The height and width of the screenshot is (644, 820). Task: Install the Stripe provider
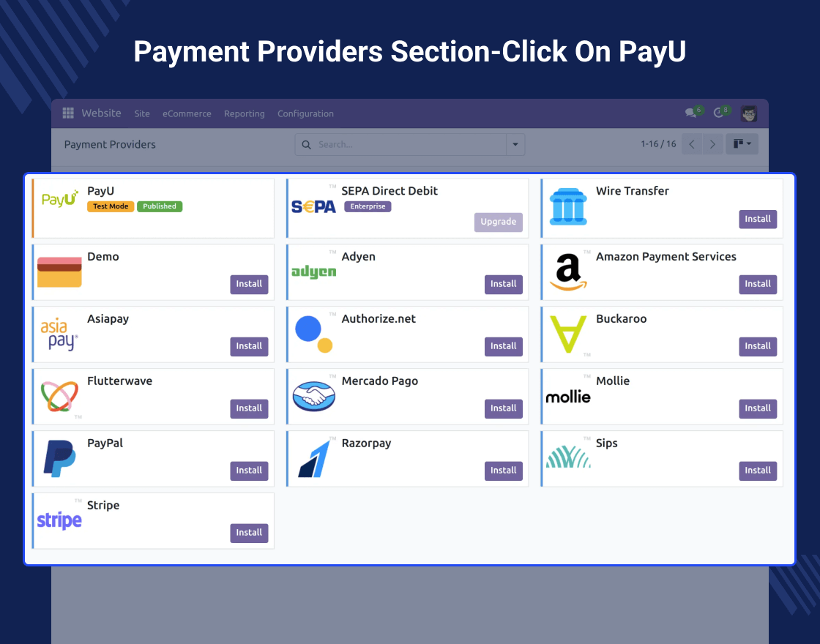point(249,533)
